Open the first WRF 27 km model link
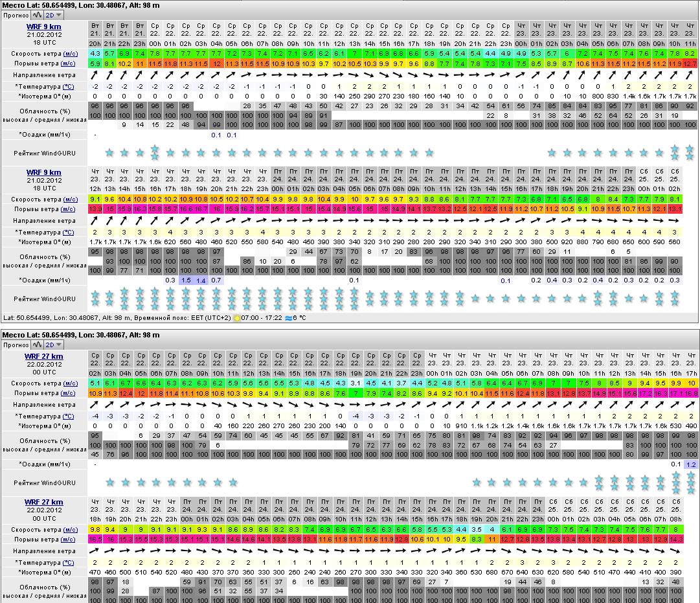The image size is (700, 603). 43,356
